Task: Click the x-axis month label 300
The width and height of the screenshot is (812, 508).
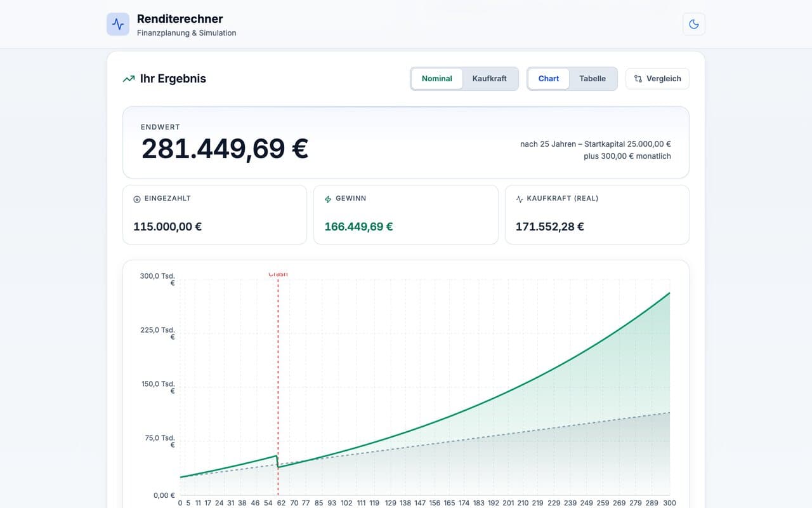Action: [x=669, y=503]
